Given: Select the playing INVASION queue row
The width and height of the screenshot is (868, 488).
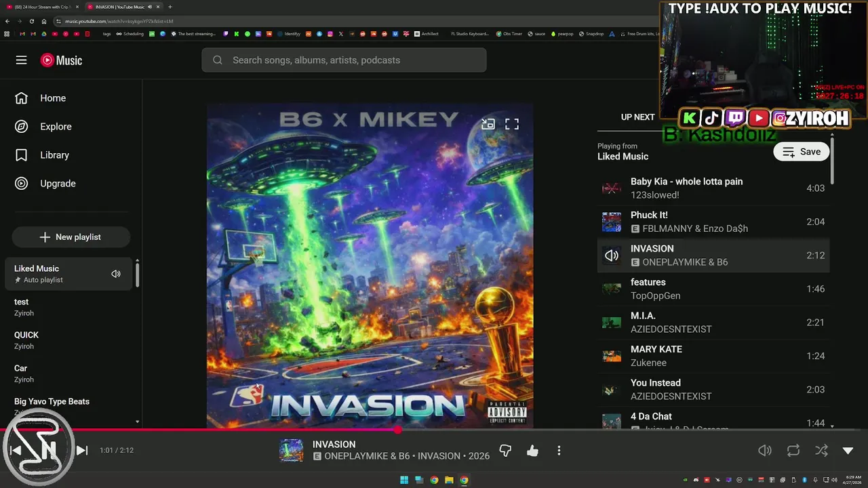Looking at the screenshot, I should (x=713, y=256).
